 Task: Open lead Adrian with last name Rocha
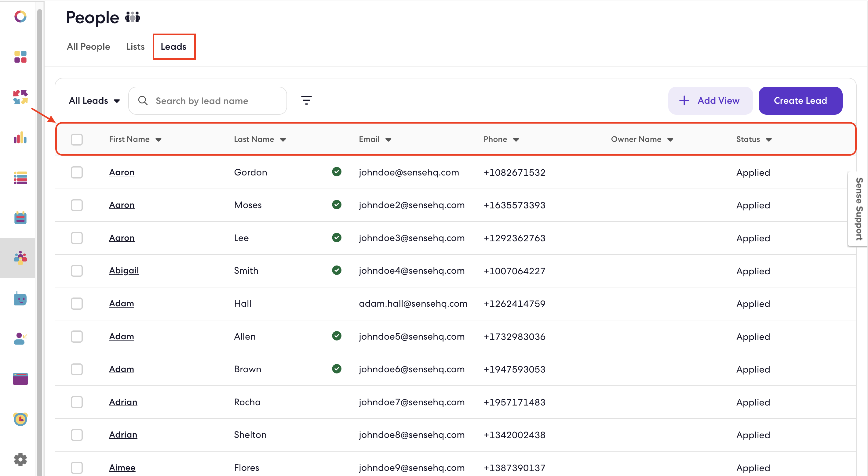click(x=123, y=402)
